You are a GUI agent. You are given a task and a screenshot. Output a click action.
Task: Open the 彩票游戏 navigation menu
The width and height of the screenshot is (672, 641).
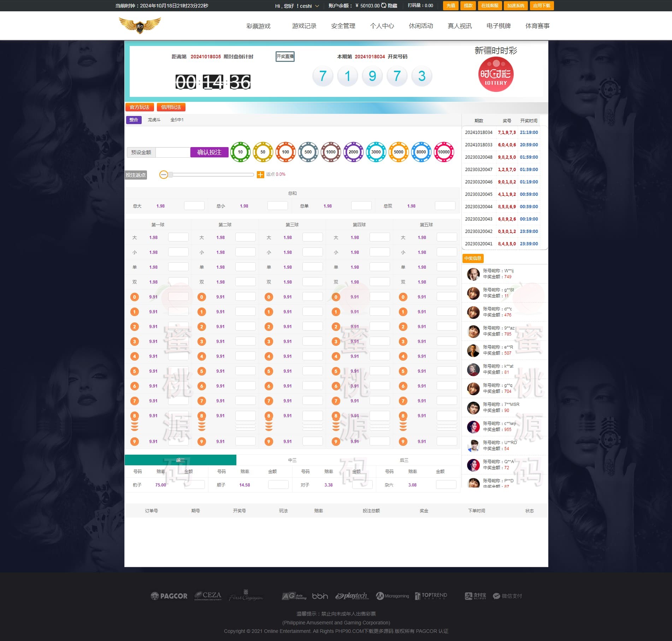coord(258,26)
